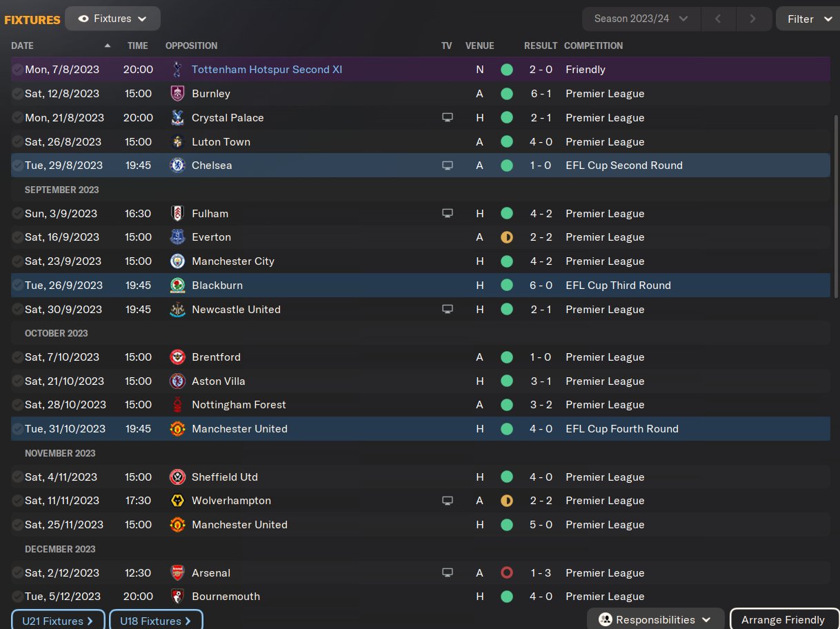Open the Filter dropdown
Viewport: 840px width, 629px height.
pyautogui.click(x=808, y=19)
